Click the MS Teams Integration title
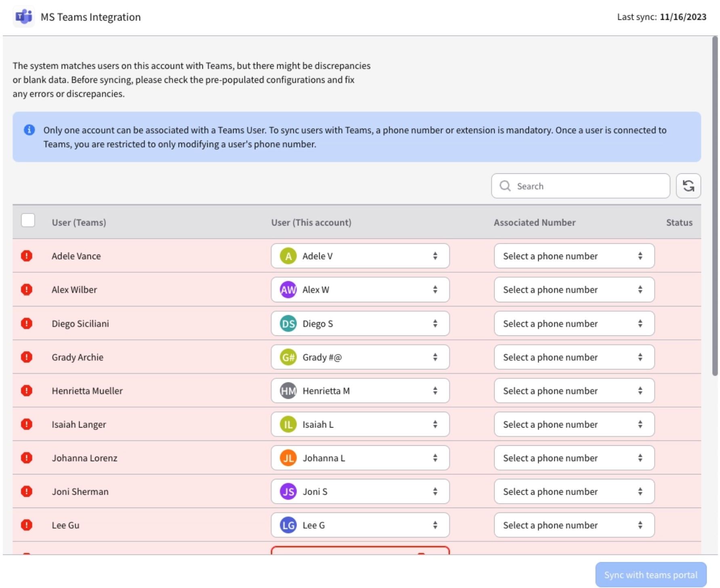720x588 pixels. point(91,17)
